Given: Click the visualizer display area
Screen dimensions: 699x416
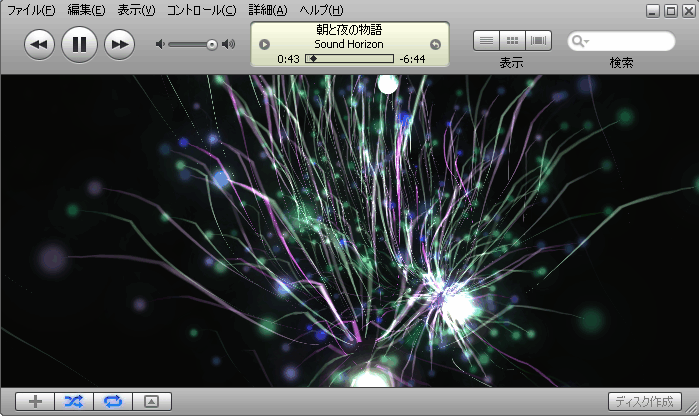Looking at the screenshot, I should (350, 231).
